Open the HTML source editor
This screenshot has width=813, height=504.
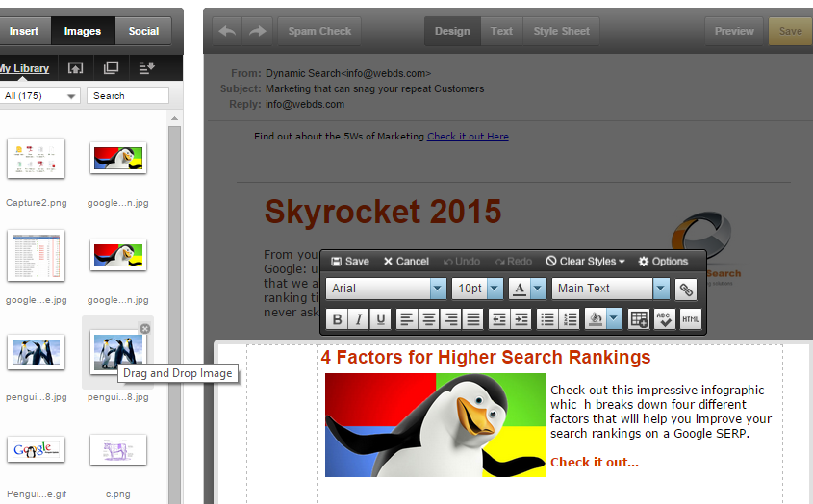(x=691, y=319)
